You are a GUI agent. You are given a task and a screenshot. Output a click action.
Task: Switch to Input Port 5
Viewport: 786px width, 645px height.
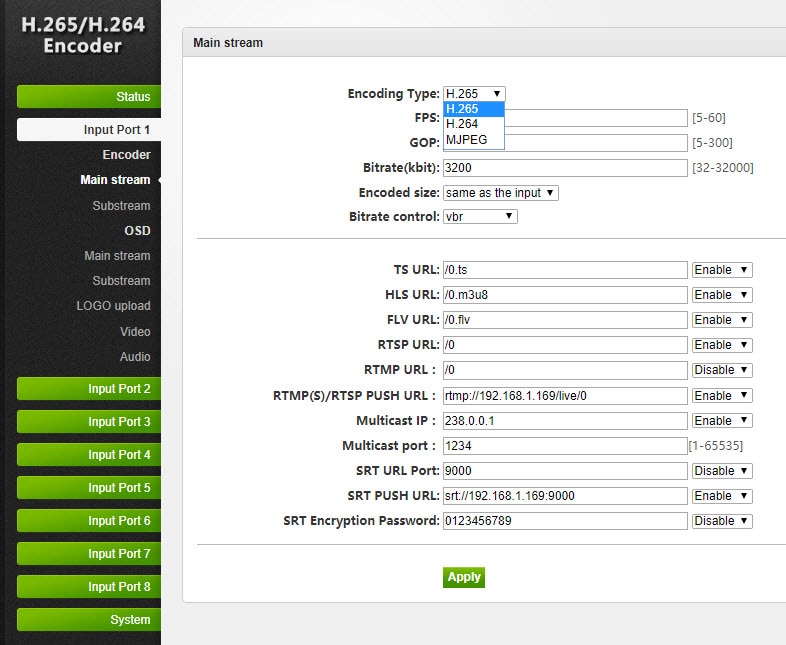[89, 488]
